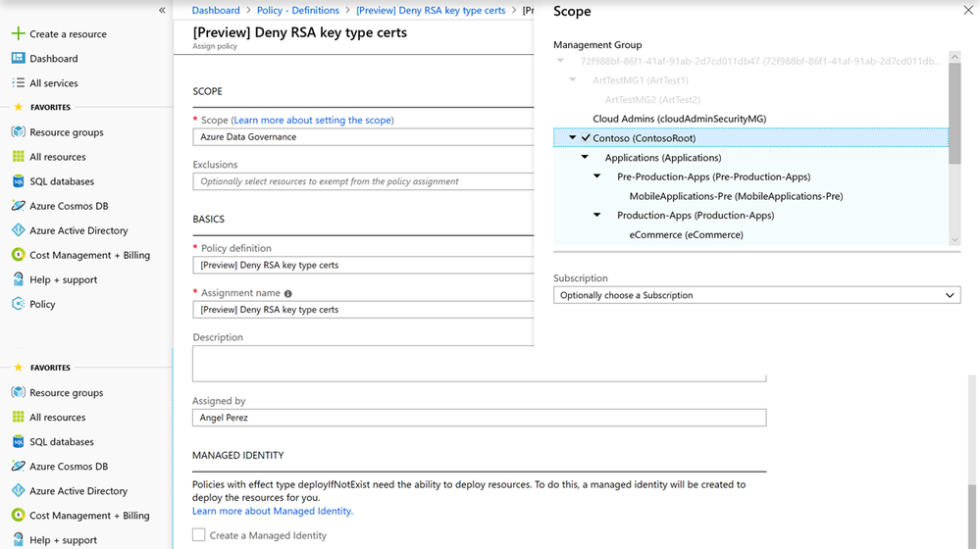Click Azure Cosmos DB icon in upper favorites list
The width and height of the screenshot is (980, 549).
click(18, 206)
